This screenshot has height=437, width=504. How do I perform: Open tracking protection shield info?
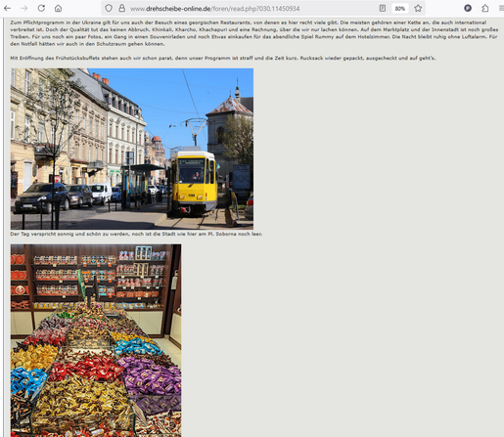[x=109, y=8]
